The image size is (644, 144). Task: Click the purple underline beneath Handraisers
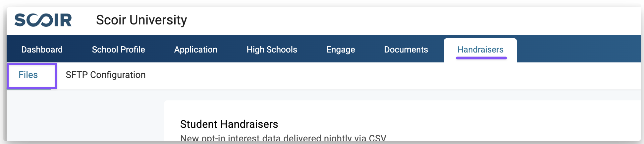481,58
